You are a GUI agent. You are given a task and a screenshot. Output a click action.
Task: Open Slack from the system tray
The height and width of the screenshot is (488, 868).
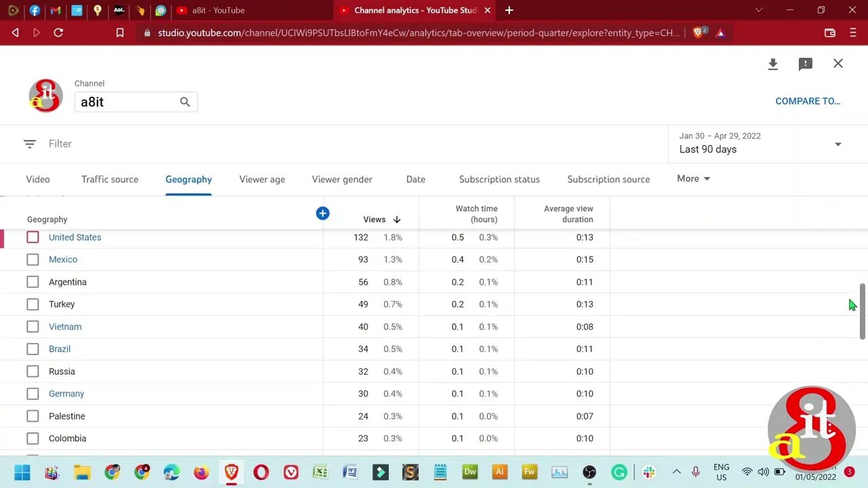pos(649,472)
